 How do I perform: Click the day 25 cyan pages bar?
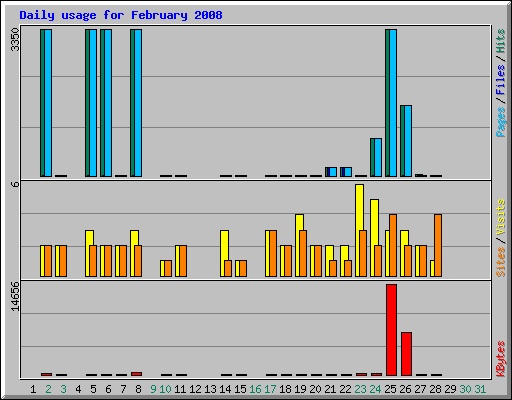tap(393, 103)
